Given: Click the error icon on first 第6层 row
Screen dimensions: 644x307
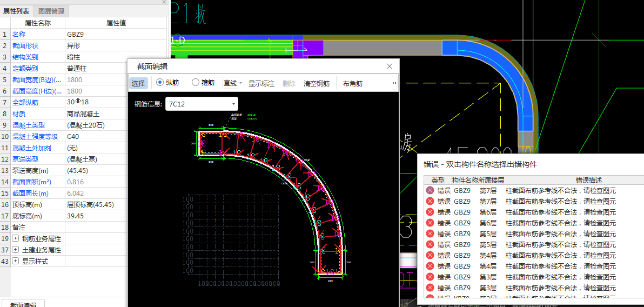Looking at the screenshot, I should pyautogui.click(x=430, y=212).
